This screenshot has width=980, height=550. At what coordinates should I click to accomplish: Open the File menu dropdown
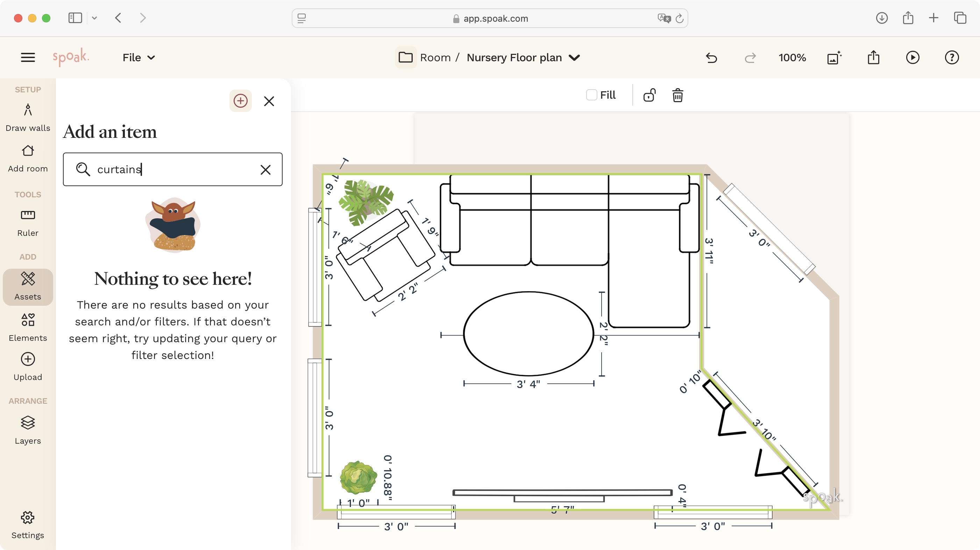[138, 57]
